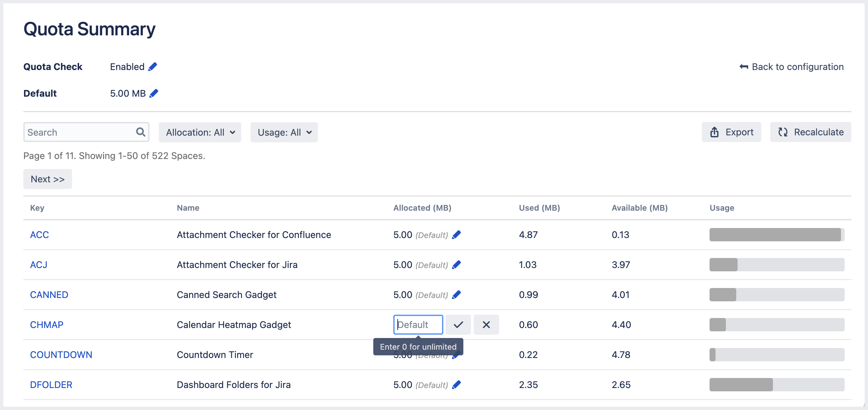Edit the Dashboard Folders for Jira allocation
Viewport: 868px width, 410px height.
(457, 385)
